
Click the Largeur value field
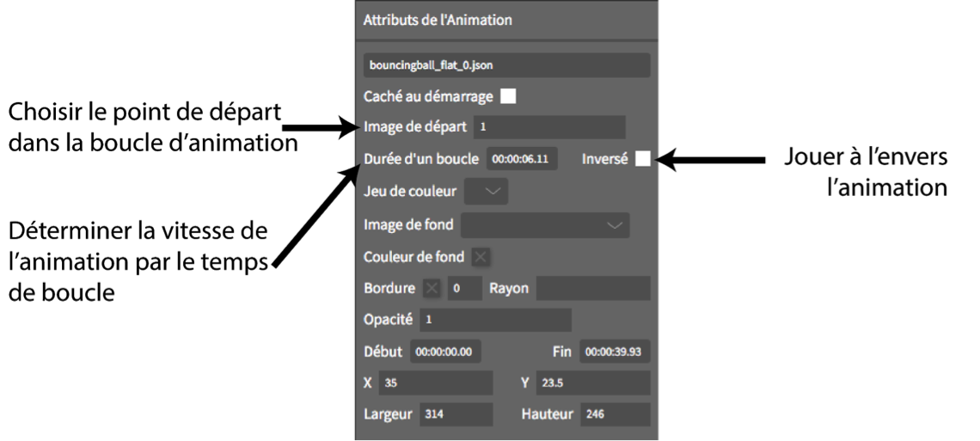456,414
